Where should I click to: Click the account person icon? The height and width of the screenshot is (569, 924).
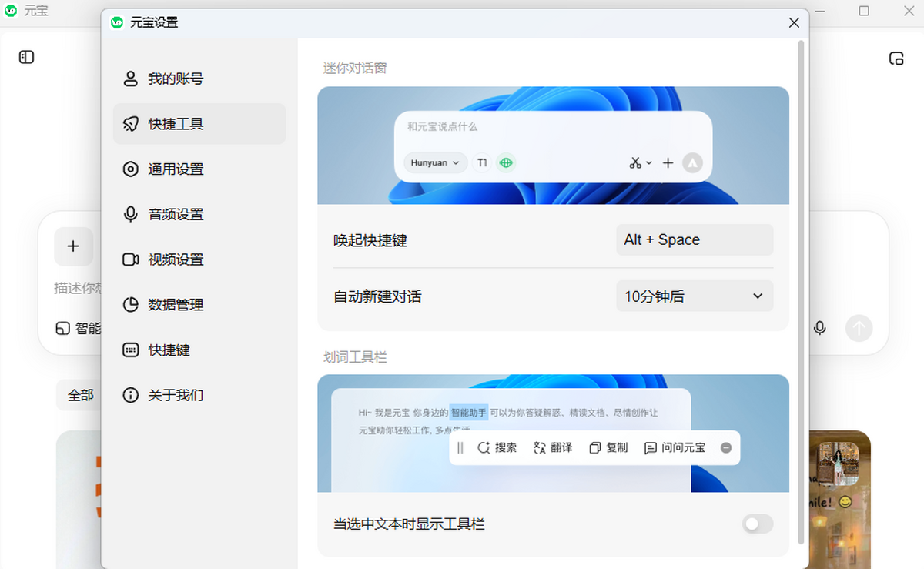(131, 79)
